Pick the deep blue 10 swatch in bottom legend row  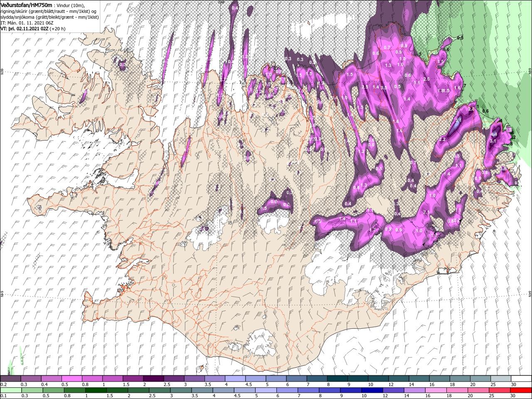tap(372, 390)
